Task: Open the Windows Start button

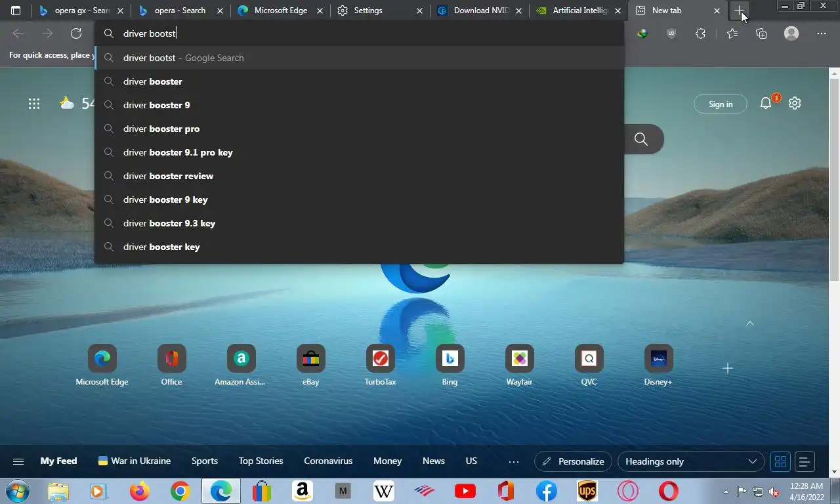Action: (x=16, y=491)
